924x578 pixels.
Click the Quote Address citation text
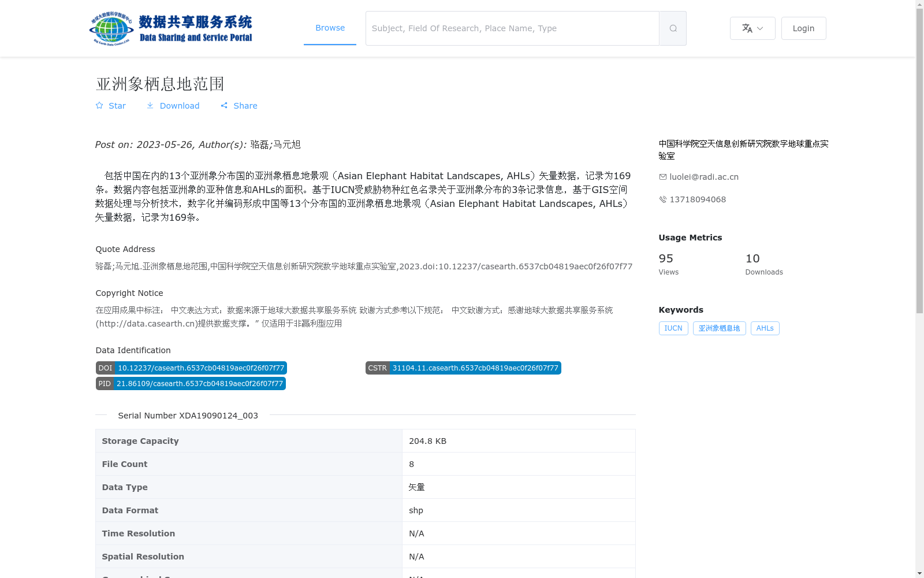(x=364, y=266)
